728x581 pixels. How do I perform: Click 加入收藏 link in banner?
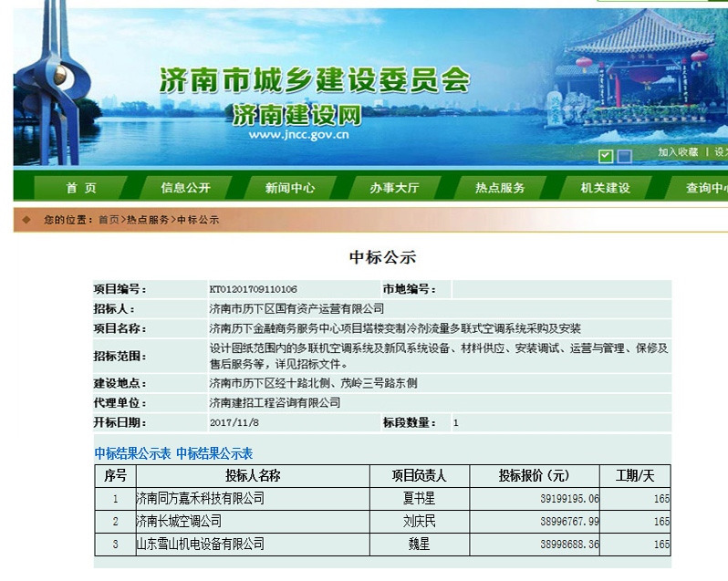point(678,152)
